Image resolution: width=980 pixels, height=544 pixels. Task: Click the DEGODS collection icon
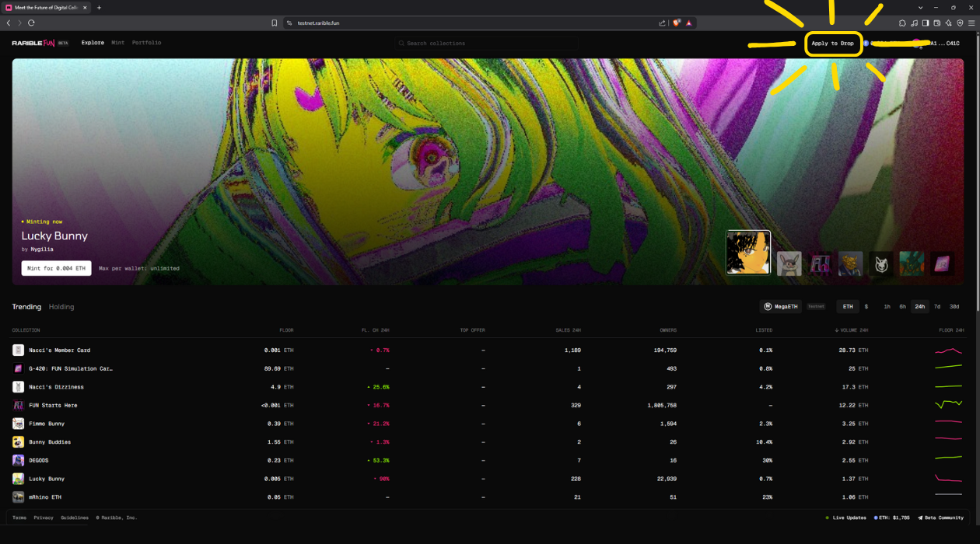click(x=18, y=460)
